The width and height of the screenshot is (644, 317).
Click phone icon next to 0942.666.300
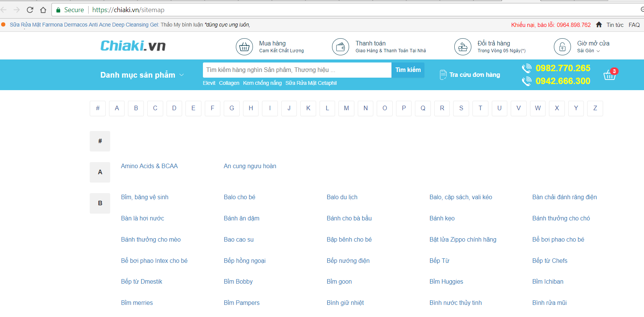[x=527, y=81]
